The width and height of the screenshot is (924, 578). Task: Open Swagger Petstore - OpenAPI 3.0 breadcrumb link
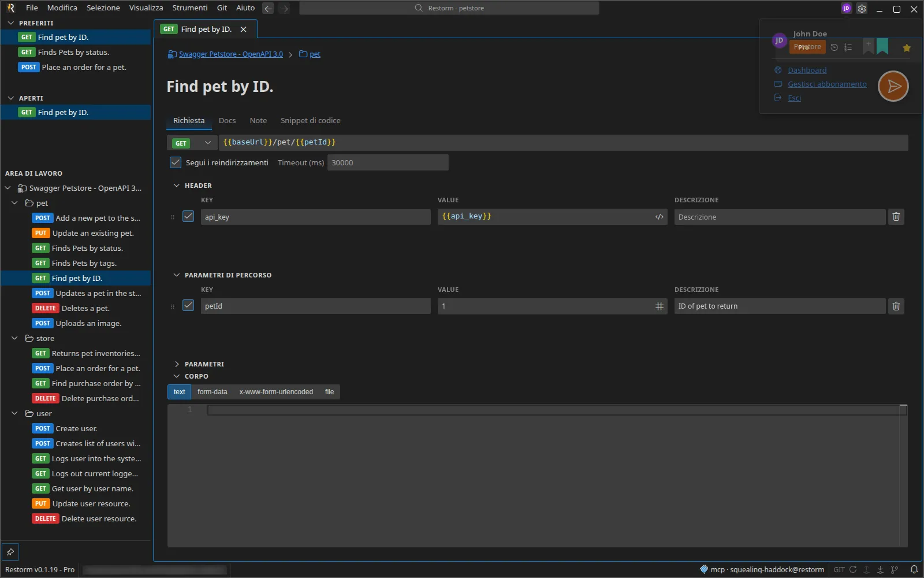230,54
